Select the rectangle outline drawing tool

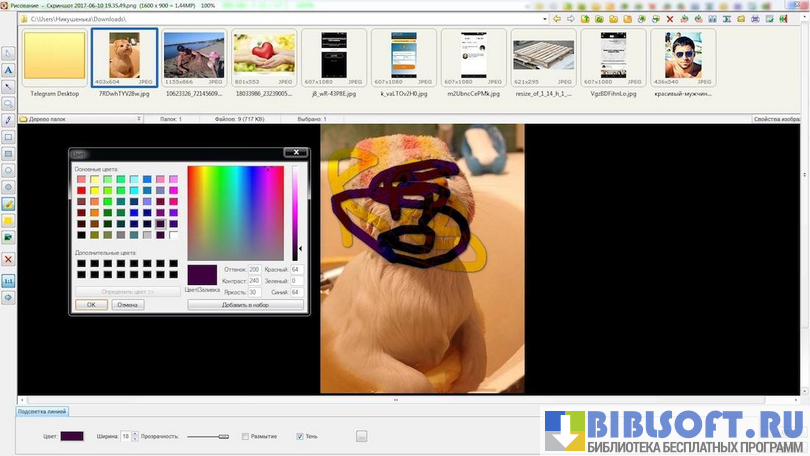(8, 137)
